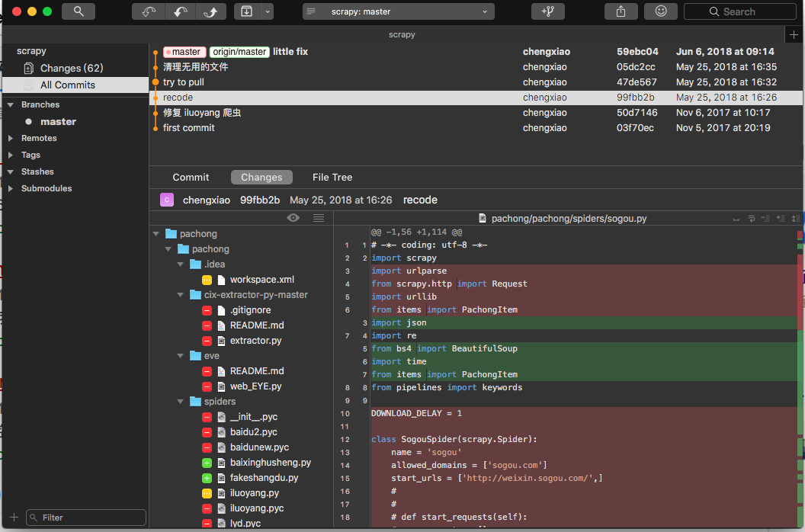Toggle the list view icon above the file tree
The width and height of the screenshot is (805, 532).
pos(319,218)
